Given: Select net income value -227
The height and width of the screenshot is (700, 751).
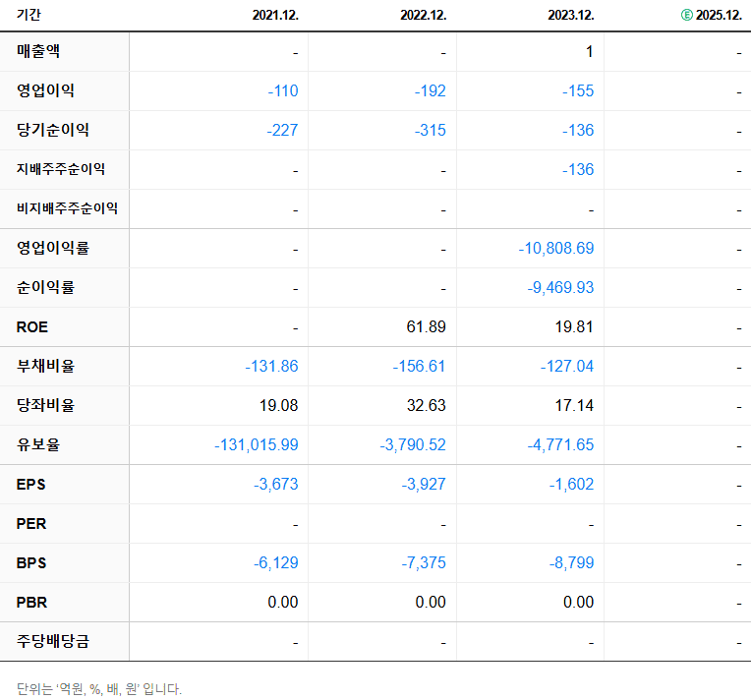Looking at the screenshot, I should [282, 130].
